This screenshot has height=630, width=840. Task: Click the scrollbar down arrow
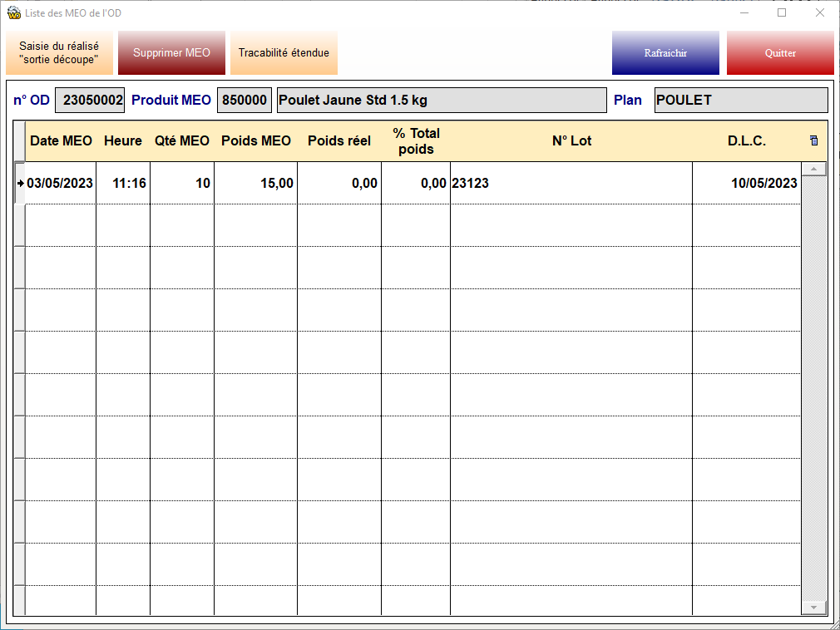pos(813,608)
